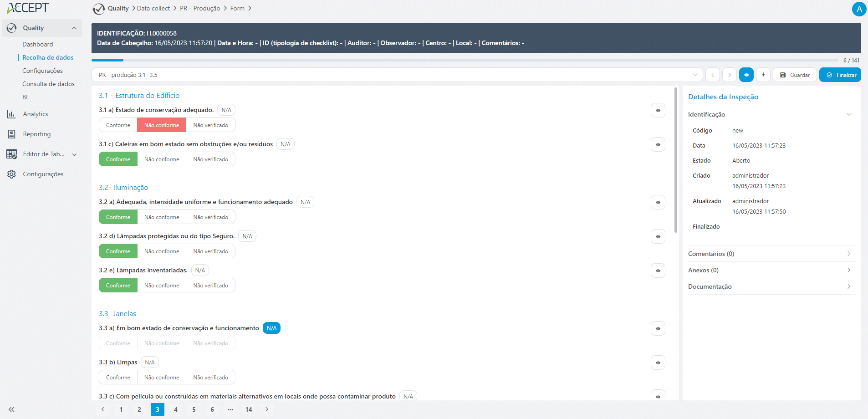Toggle N/A for 3.3 a) Em bom estado
Screen dimensions: 868x419
click(x=271, y=328)
